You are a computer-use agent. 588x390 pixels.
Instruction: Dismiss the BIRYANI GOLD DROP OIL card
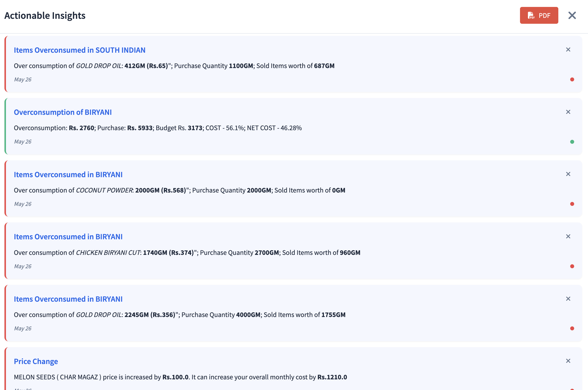click(568, 299)
